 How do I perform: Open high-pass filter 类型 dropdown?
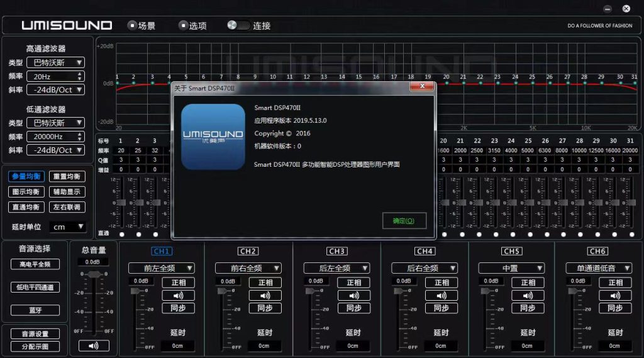(x=55, y=62)
